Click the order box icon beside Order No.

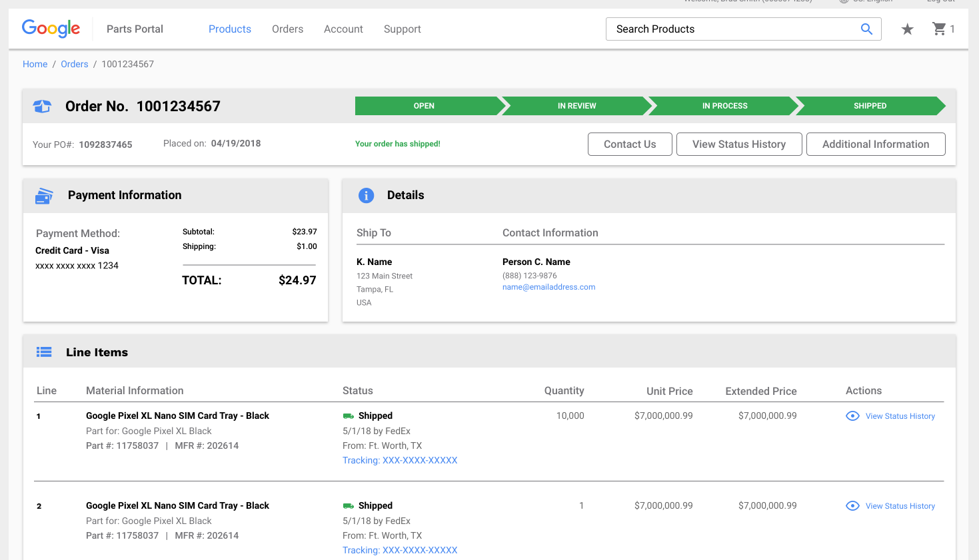pyautogui.click(x=42, y=106)
